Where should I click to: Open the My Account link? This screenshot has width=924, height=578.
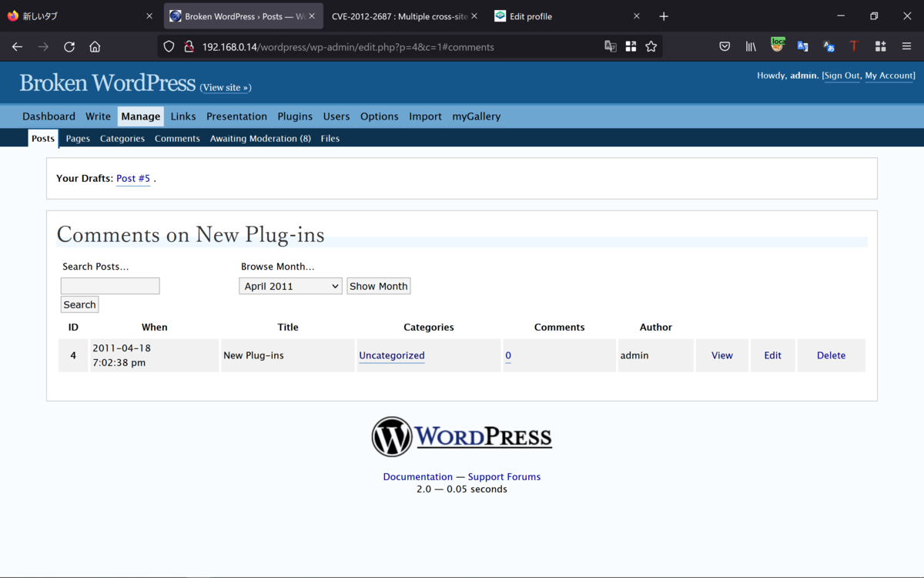[889, 76]
